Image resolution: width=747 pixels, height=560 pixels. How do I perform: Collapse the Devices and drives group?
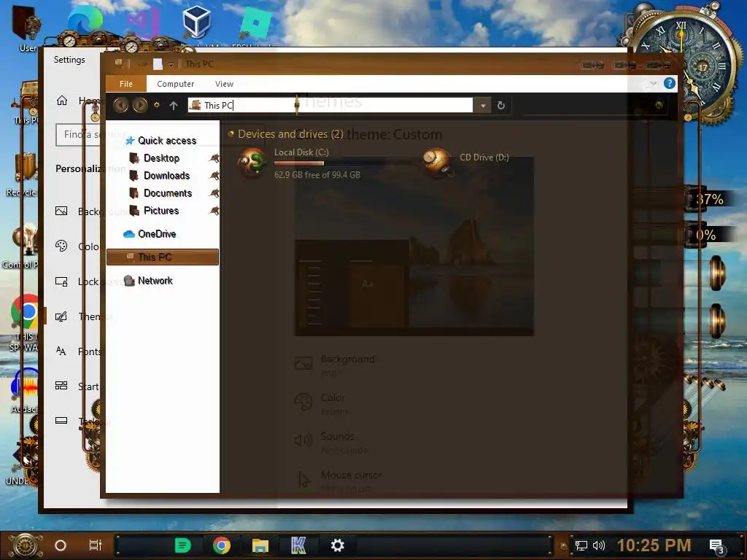[231, 134]
